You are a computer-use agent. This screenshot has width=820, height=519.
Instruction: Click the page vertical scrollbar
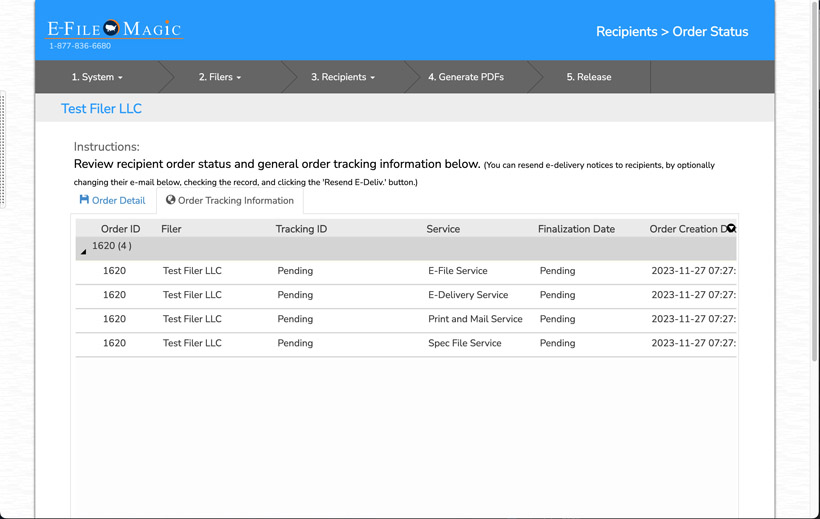click(814, 200)
